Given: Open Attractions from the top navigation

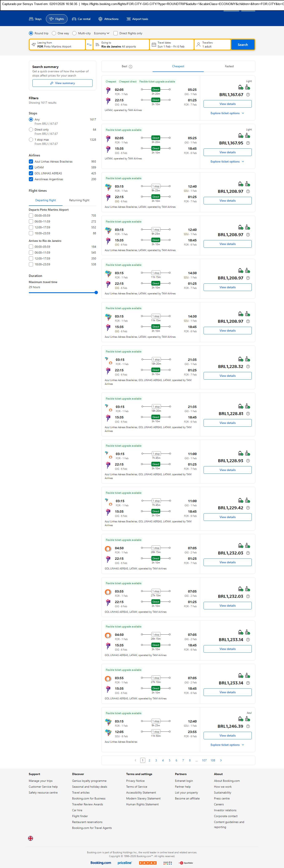Looking at the screenshot, I should tap(108, 19).
